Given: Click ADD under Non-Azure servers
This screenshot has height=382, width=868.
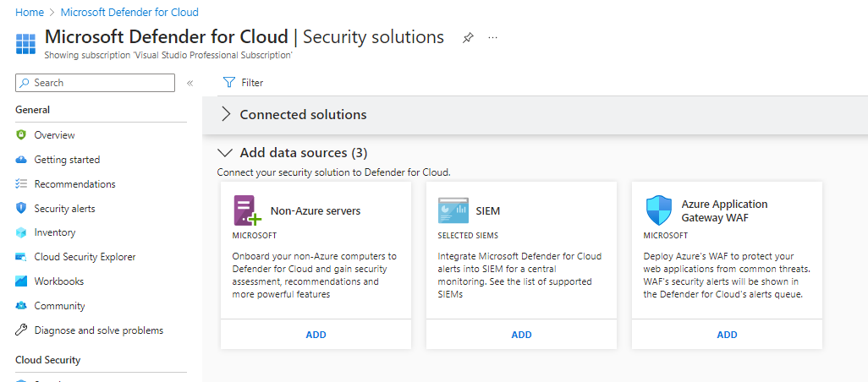Looking at the screenshot, I should pos(316,335).
